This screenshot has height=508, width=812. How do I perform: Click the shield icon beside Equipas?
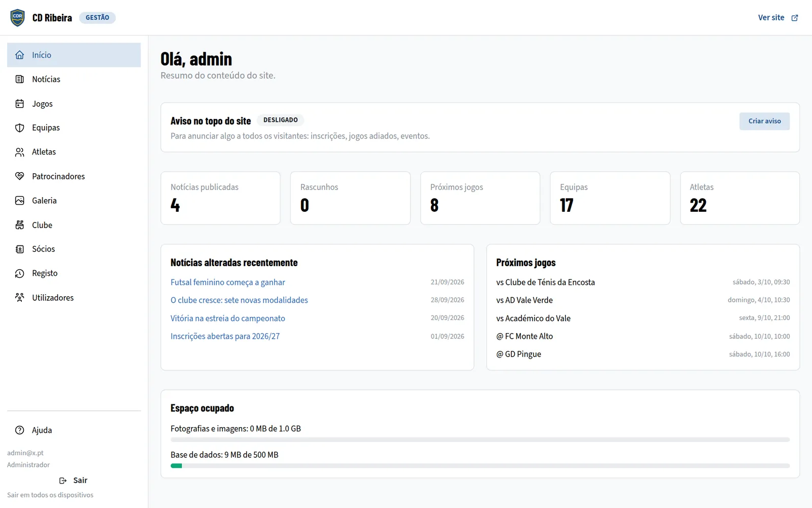[x=20, y=128]
